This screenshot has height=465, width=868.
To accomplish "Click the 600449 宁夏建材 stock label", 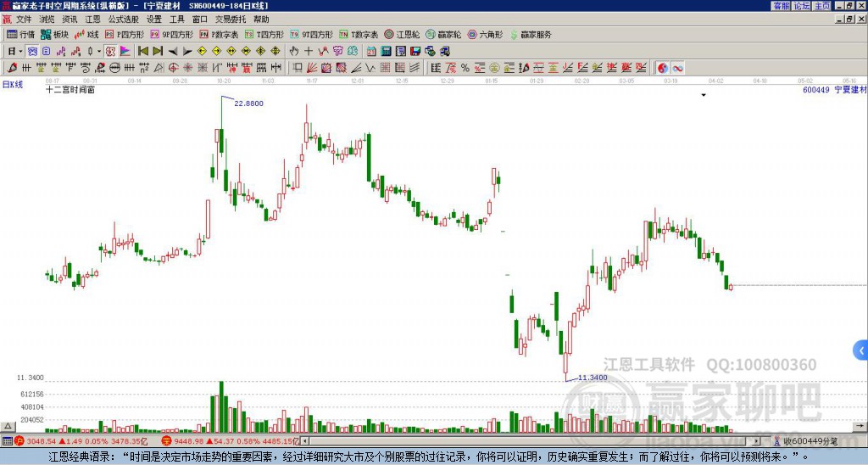I will click(x=833, y=89).
